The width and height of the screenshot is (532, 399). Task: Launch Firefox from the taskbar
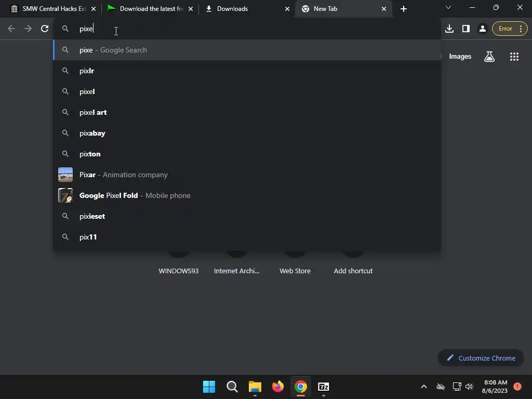[278, 387]
